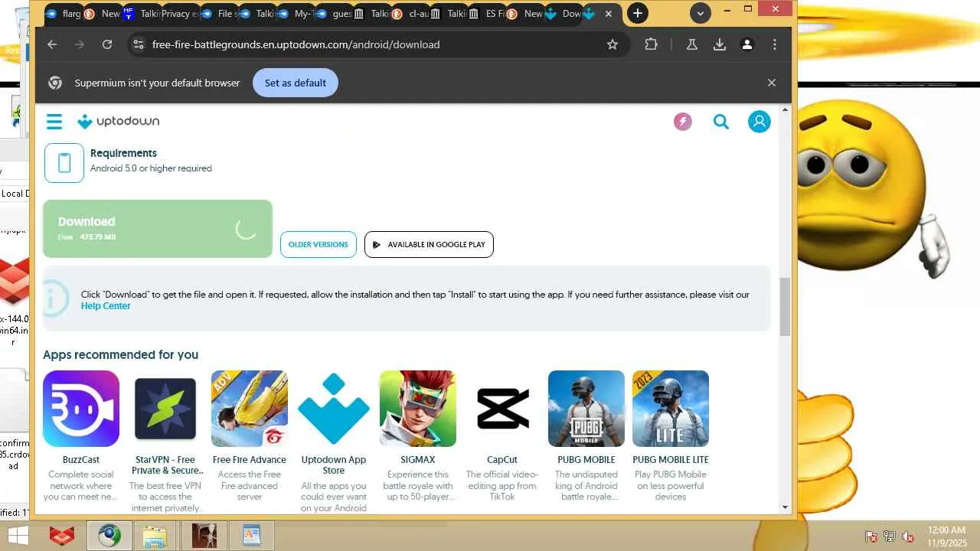Open the figure thumbnail app on taskbar

204,536
